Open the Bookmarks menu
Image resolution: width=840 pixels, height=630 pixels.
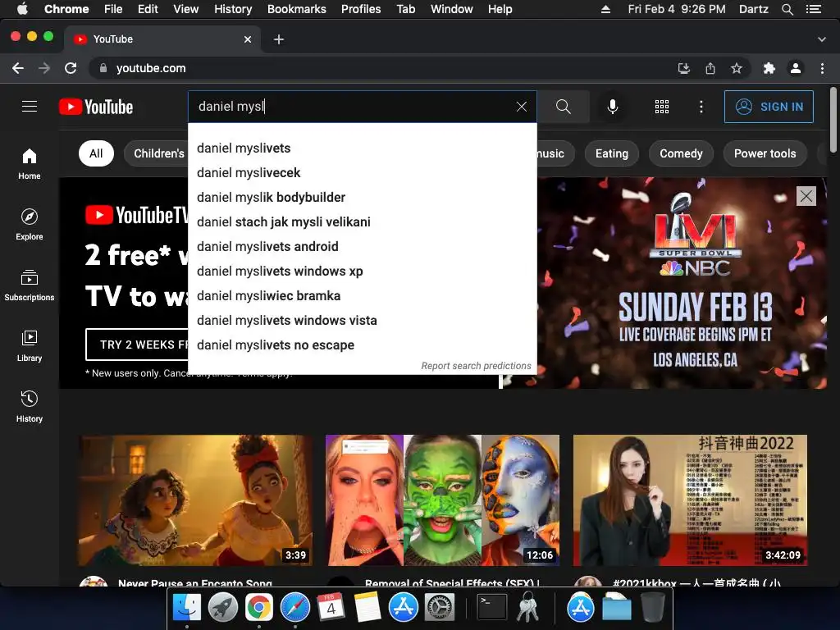tap(296, 9)
